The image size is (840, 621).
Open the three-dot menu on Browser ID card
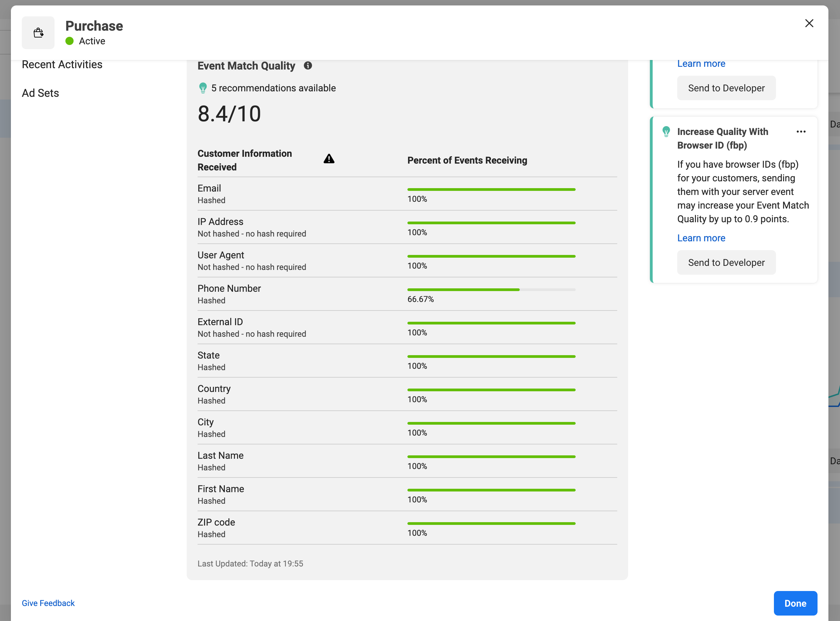click(x=801, y=132)
